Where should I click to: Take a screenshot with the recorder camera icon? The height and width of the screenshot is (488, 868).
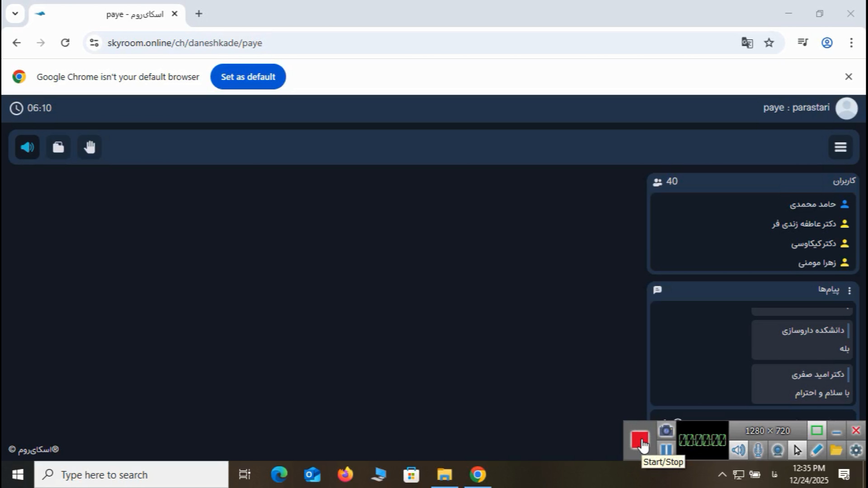666,431
